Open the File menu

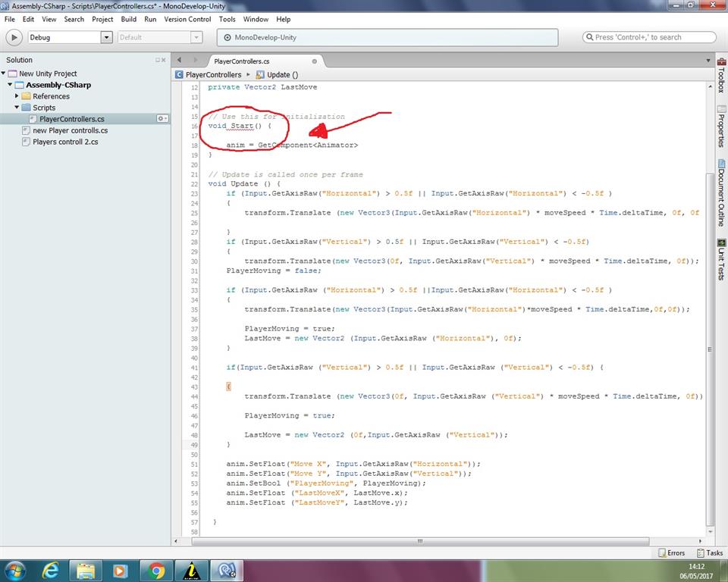click(x=9, y=19)
